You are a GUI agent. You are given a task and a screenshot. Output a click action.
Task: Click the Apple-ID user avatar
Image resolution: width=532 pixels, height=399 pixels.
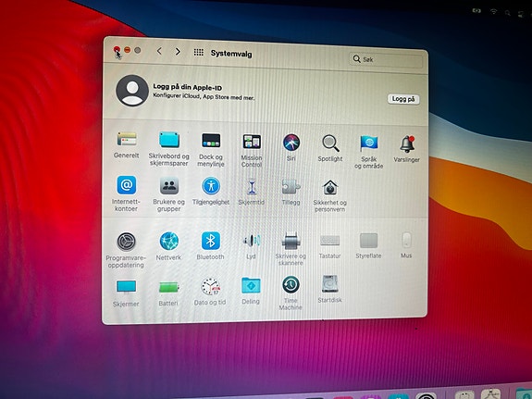point(132,91)
